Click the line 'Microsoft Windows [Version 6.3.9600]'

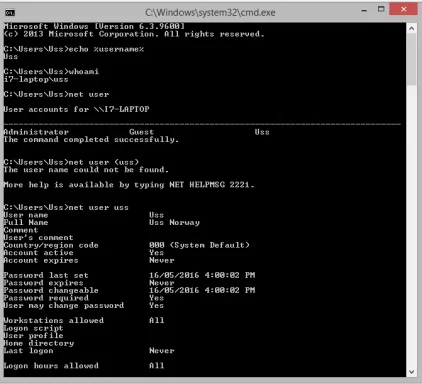coord(94,26)
